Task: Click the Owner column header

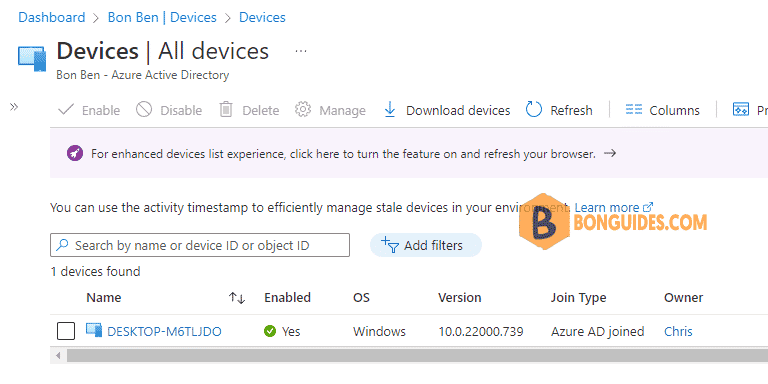Action: click(683, 297)
